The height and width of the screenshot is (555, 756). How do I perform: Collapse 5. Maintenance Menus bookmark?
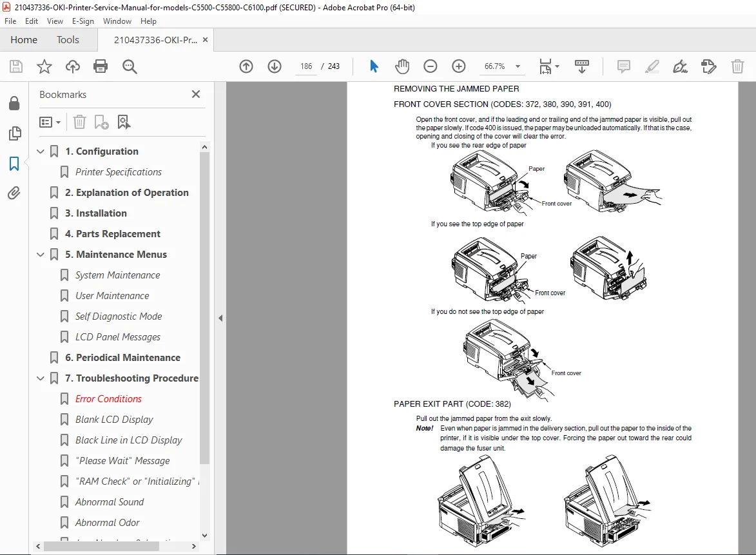(41, 255)
